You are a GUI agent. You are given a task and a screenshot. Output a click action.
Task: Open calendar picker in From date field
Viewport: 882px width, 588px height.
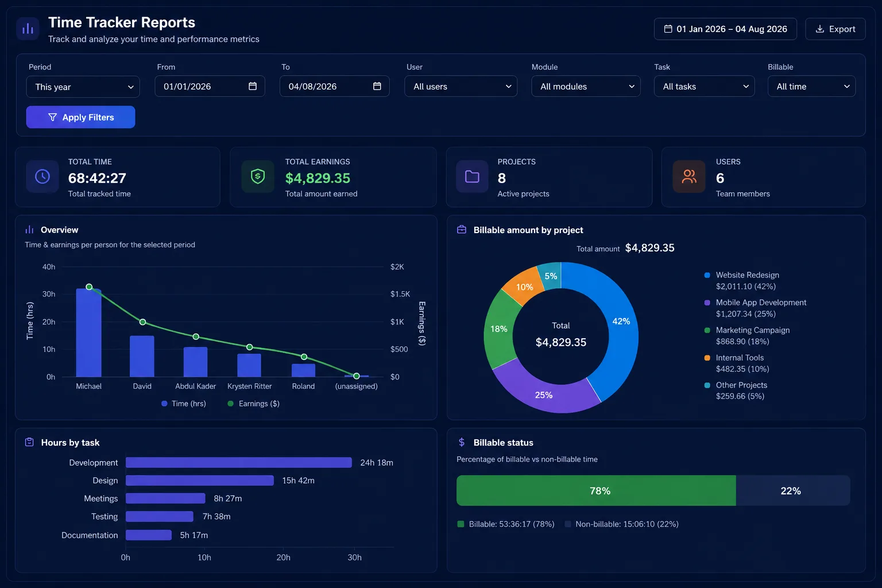coord(253,86)
